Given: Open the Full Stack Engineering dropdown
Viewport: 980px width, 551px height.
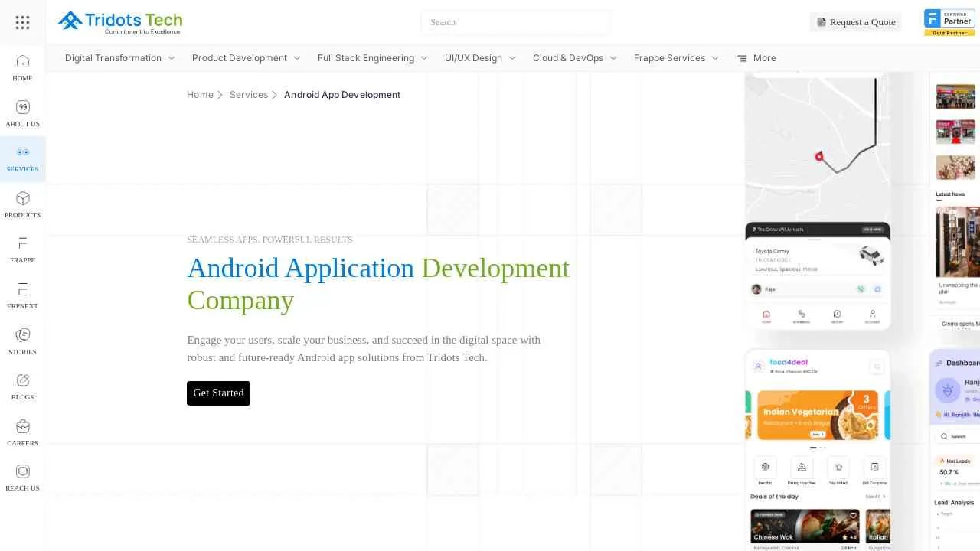Looking at the screenshot, I should pyautogui.click(x=373, y=58).
